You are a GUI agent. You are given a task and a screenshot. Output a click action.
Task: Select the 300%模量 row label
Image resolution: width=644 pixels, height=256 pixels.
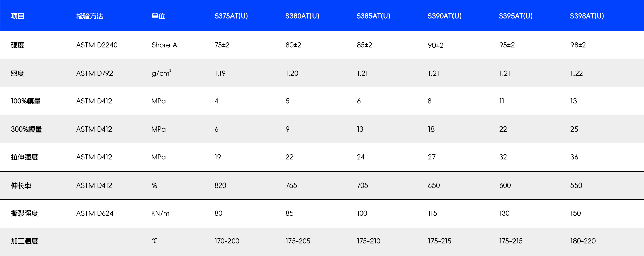(x=26, y=129)
